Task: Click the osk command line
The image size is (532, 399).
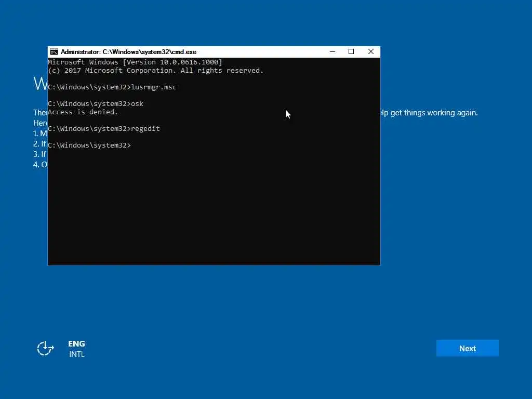Action: tap(96, 104)
